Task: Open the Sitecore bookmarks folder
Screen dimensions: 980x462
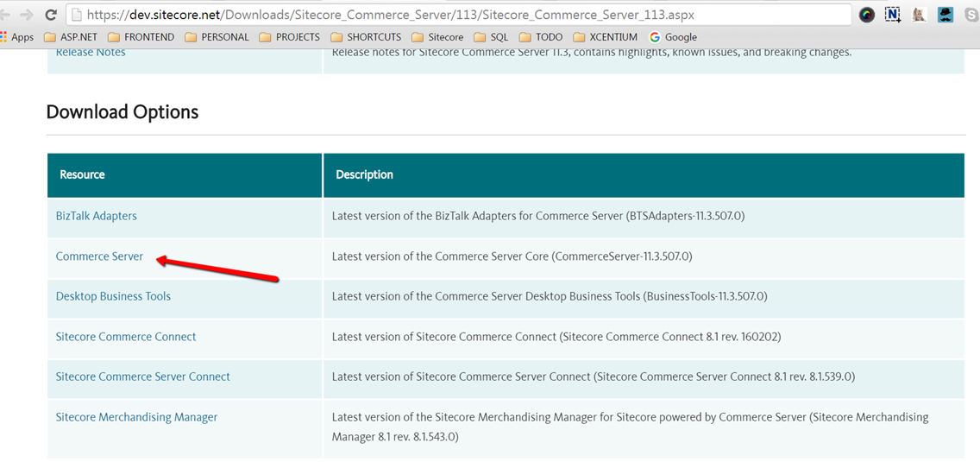Action: click(437, 37)
